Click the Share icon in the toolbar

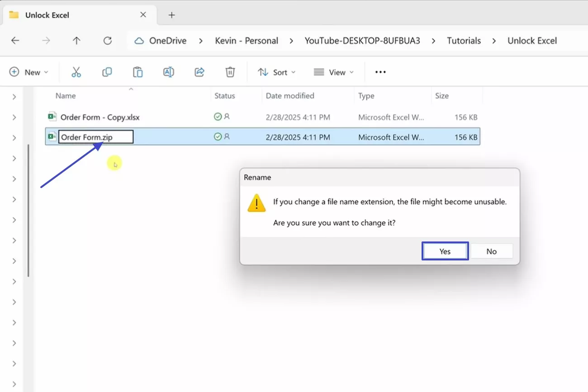point(199,72)
